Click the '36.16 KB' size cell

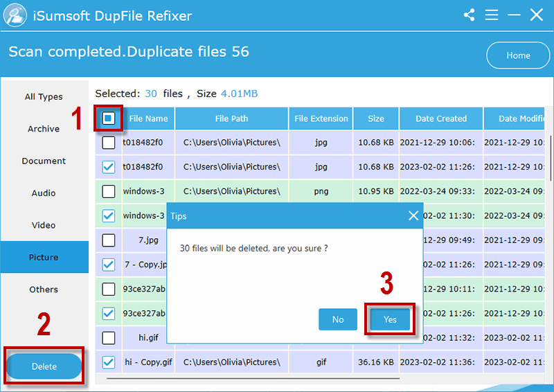pyautogui.click(x=375, y=362)
